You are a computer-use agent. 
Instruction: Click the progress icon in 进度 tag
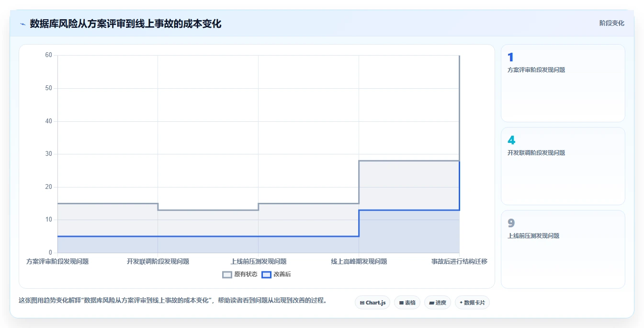coord(431,303)
